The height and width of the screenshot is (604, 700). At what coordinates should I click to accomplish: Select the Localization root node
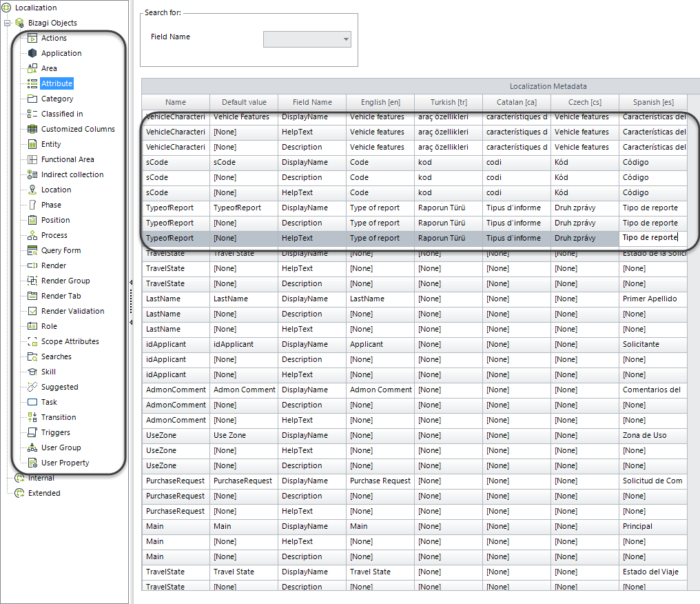[36, 8]
